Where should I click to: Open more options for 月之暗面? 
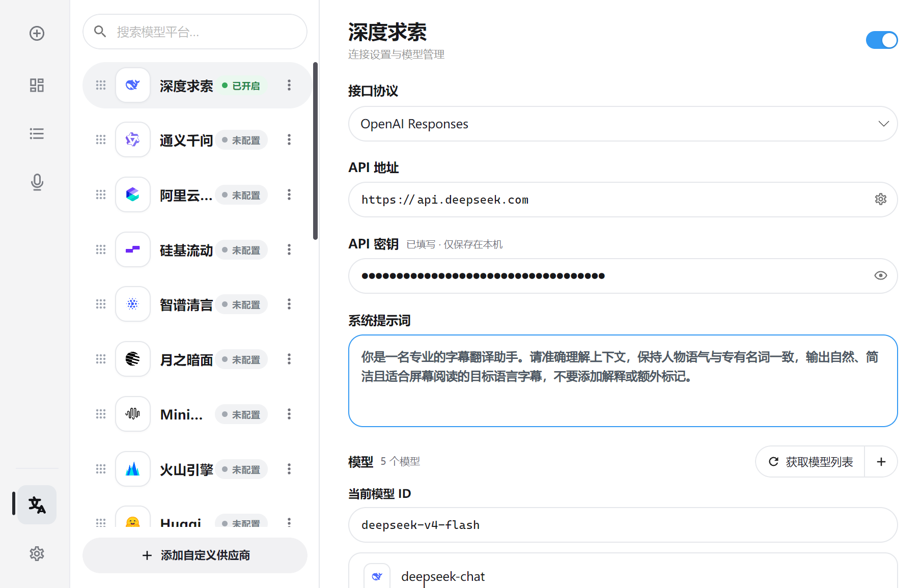[289, 359]
